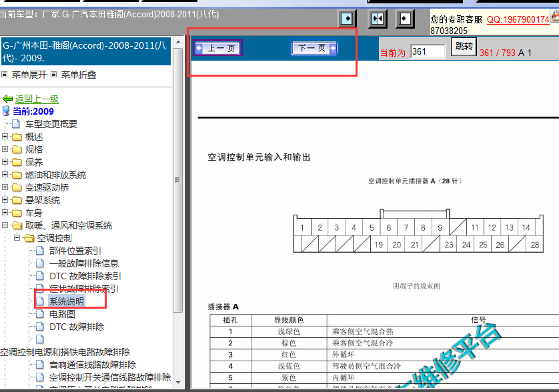This screenshot has height=392, width=559.
Task: Click the 361 / 793 page counter text
Action: (x=498, y=53)
